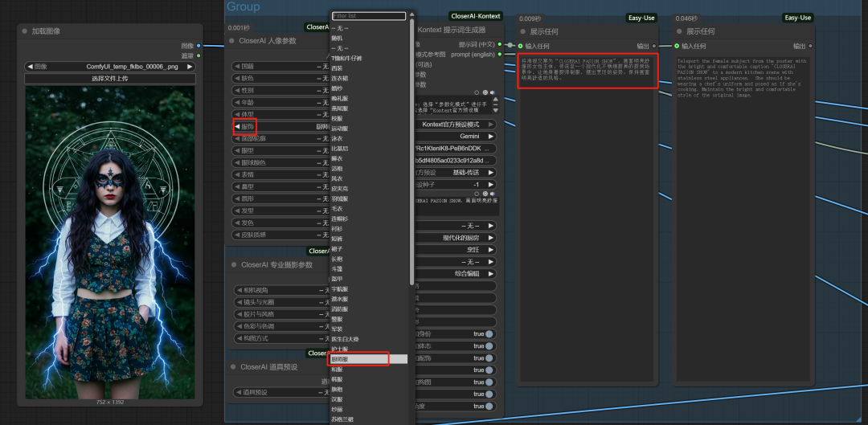
Task: Click the 遮罩 output port
Action: 199,55
